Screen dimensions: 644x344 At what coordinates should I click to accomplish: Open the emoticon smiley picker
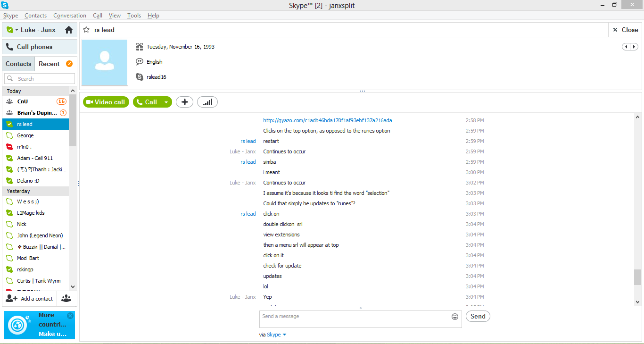(x=455, y=317)
